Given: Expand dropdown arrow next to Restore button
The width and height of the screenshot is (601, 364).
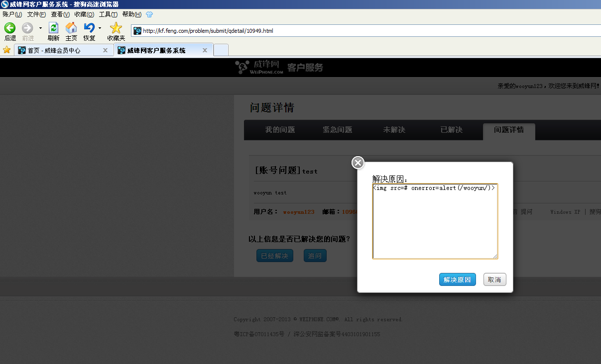Looking at the screenshot, I should 100,28.
